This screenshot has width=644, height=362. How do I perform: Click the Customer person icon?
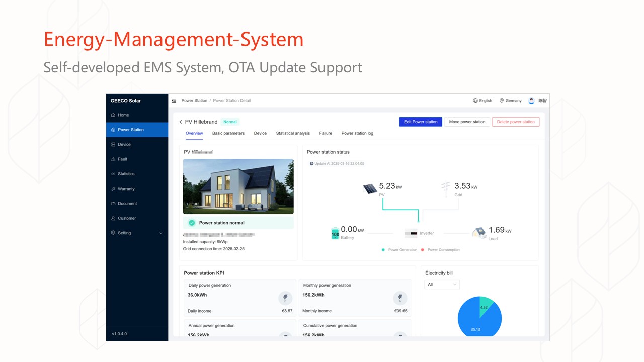coord(113,218)
